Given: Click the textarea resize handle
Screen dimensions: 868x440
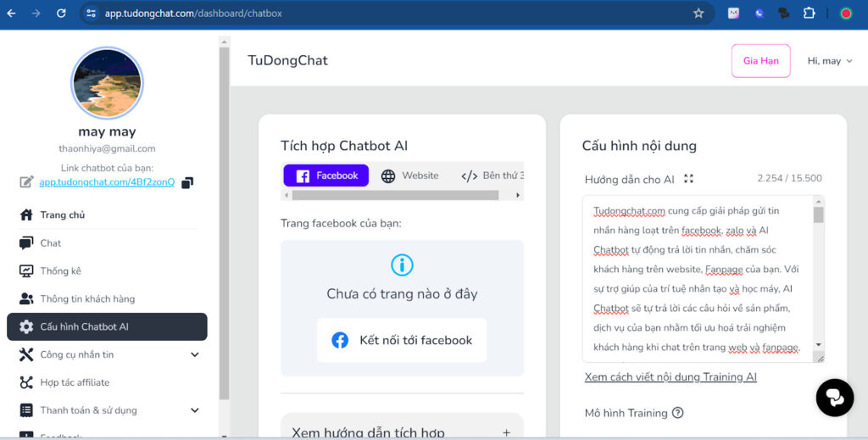Looking at the screenshot, I should pos(820,359).
